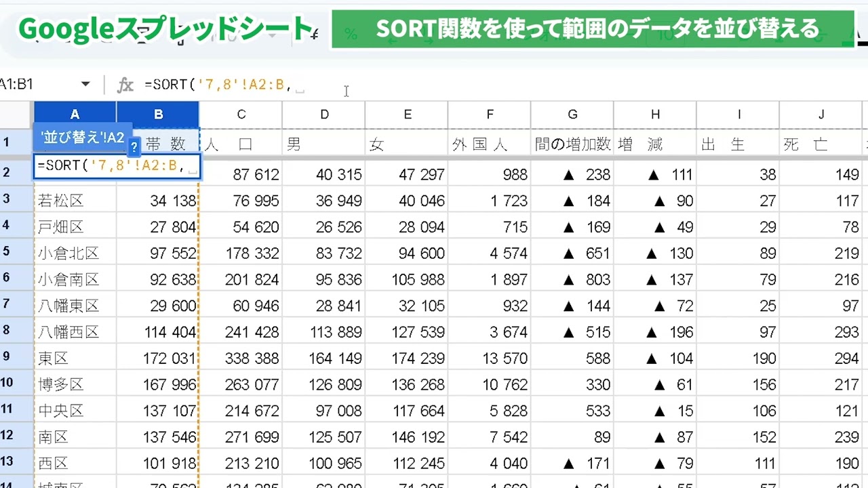
Task: Click the 若松区 cell
Action: (75, 201)
